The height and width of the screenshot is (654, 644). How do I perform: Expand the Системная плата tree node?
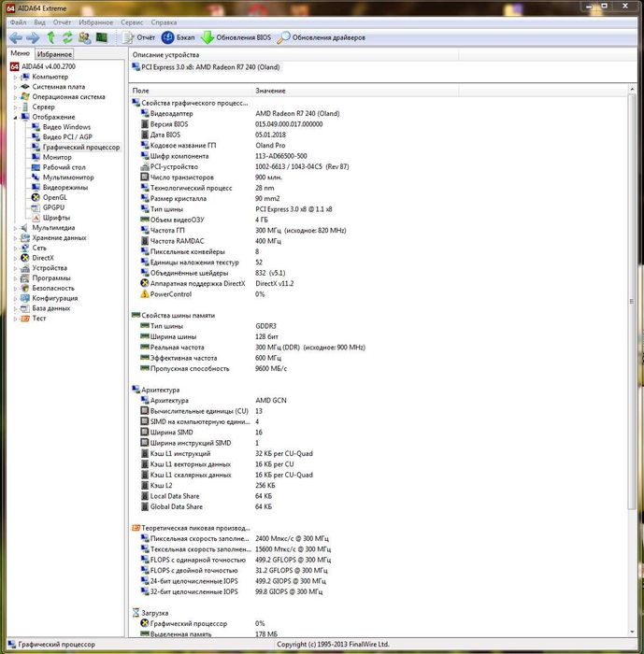(x=15, y=87)
